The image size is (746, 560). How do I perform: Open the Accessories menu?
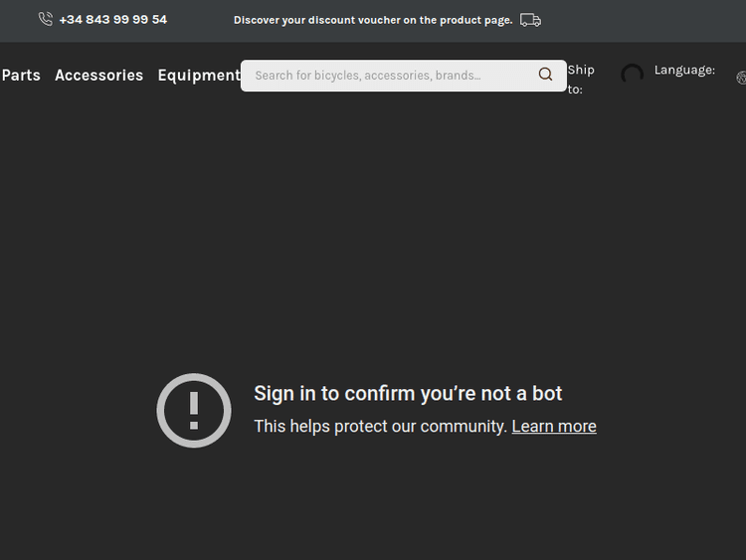click(98, 76)
